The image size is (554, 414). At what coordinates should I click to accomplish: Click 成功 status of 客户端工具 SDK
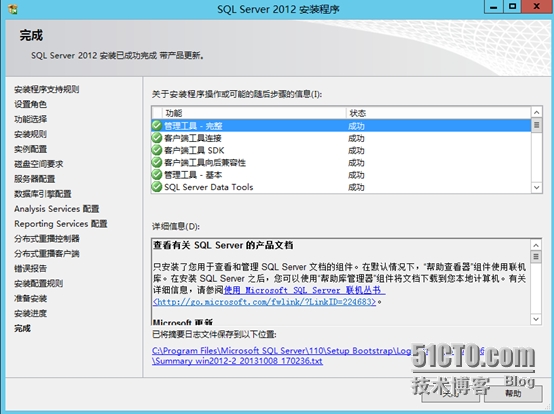(356, 150)
